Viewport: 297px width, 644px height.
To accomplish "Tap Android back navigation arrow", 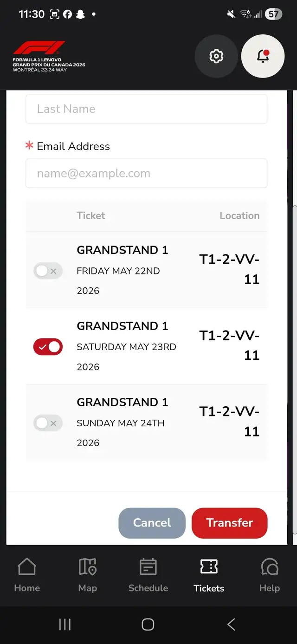I will (x=231, y=624).
